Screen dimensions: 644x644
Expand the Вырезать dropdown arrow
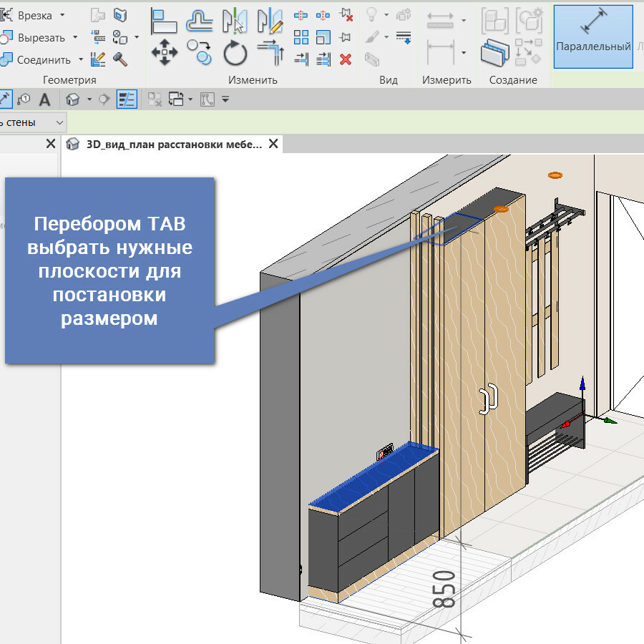click(75, 37)
